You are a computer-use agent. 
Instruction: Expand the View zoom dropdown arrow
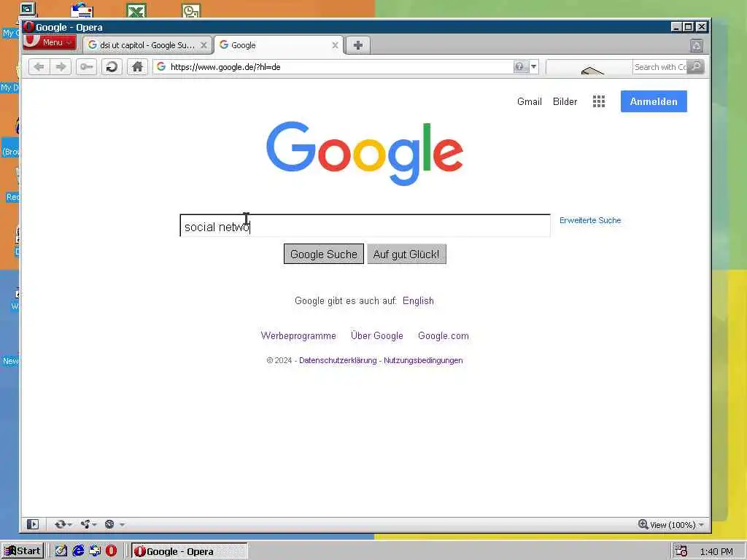(701, 525)
